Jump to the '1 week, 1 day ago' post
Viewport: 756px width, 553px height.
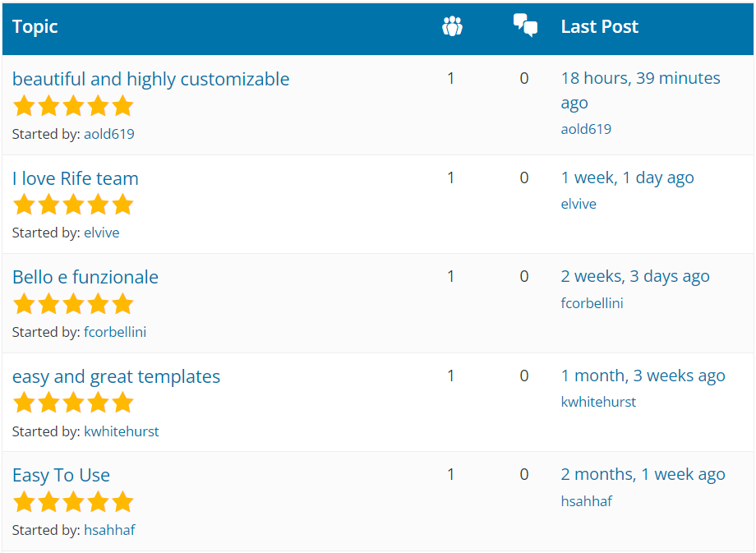tap(627, 177)
